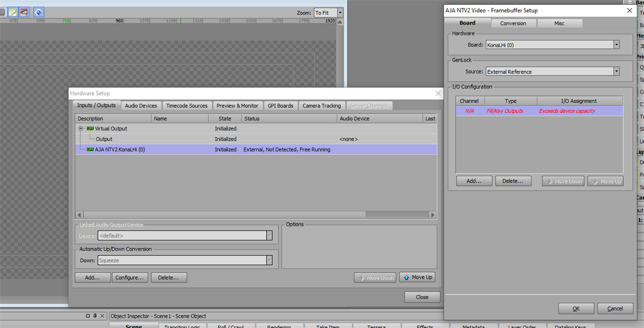
Task: Open the Metadata tab in Object Inspector
Action: [473, 326]
